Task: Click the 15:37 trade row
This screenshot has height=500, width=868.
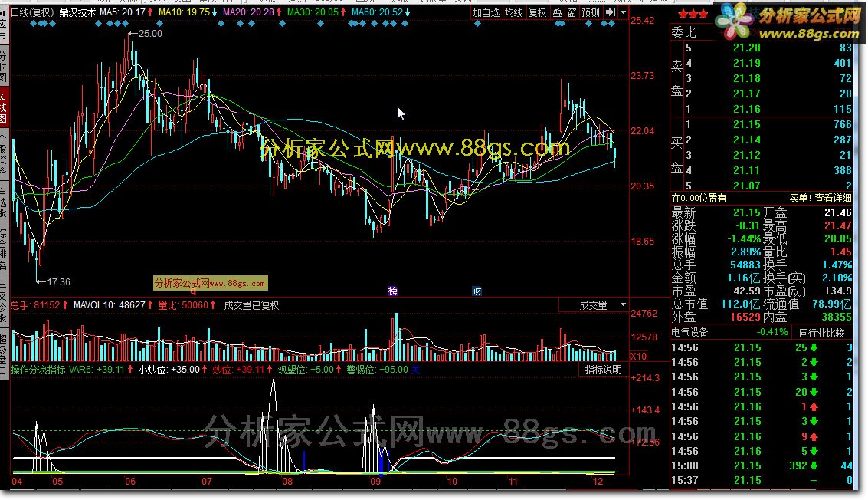Action: coord(762,481)
